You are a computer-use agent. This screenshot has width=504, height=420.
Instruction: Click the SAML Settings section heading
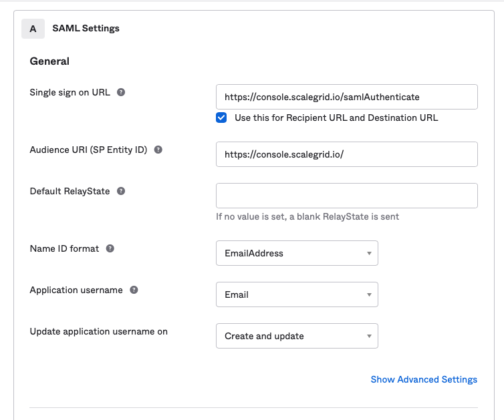pos(86,29)
